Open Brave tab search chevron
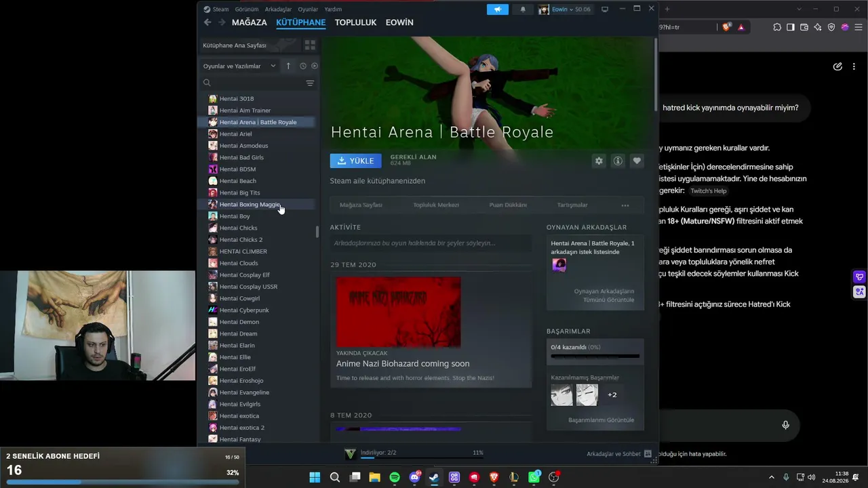 799,9
